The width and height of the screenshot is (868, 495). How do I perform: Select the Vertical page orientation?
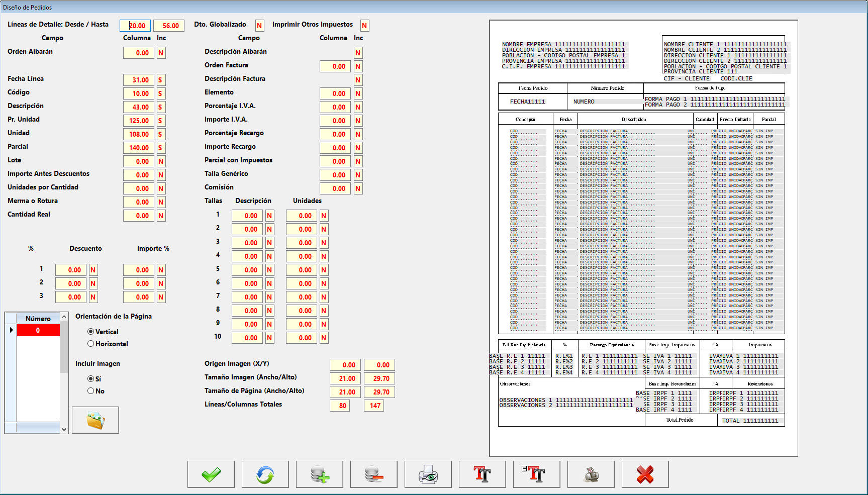click(x=91, y=332)
